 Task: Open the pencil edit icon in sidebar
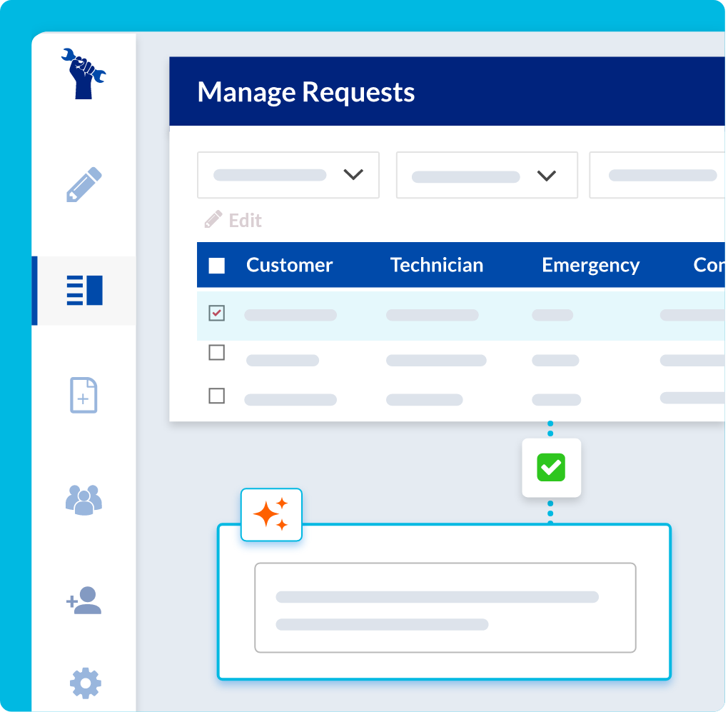[84, 185]
